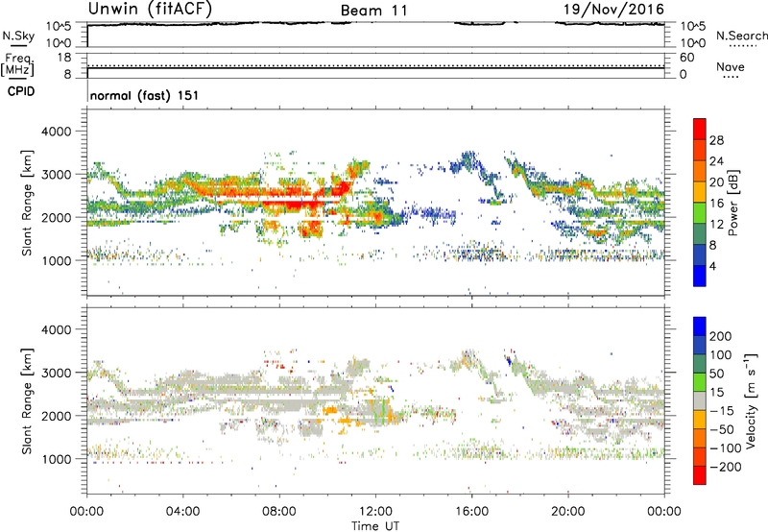This screenshot has width=768, height=532.
Task: Click the 1000 tick of the velocity panel
Action: (56, 459)
